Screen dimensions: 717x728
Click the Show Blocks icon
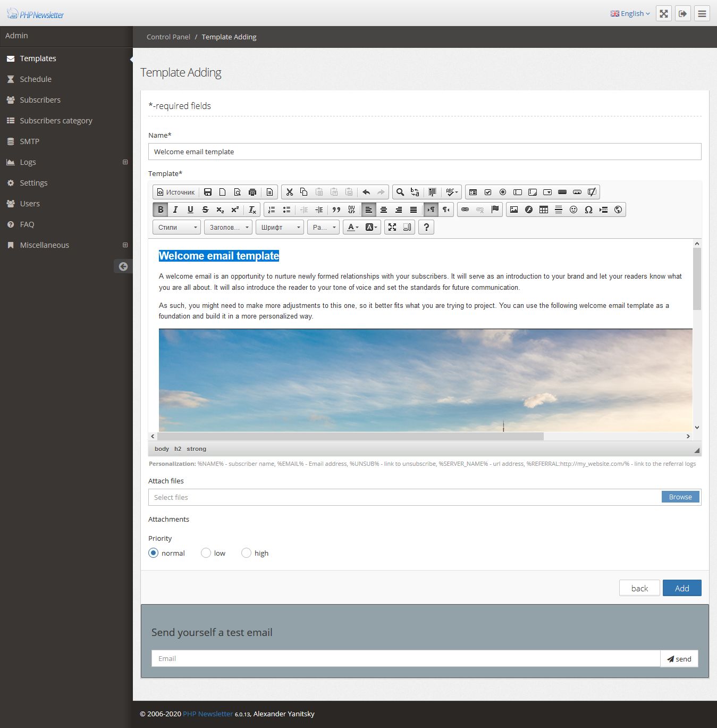tap(407, 227)
